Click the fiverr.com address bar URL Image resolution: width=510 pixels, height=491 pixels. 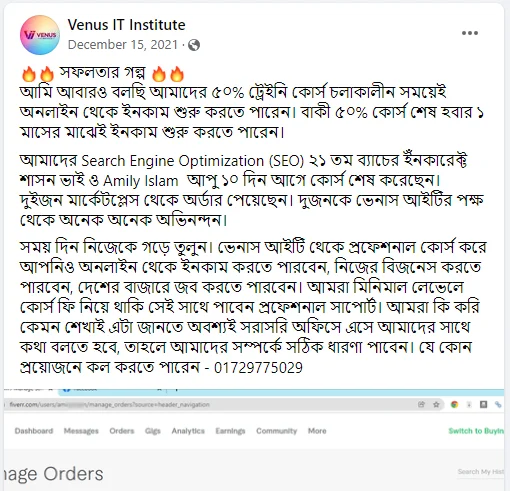pos(109,404)
